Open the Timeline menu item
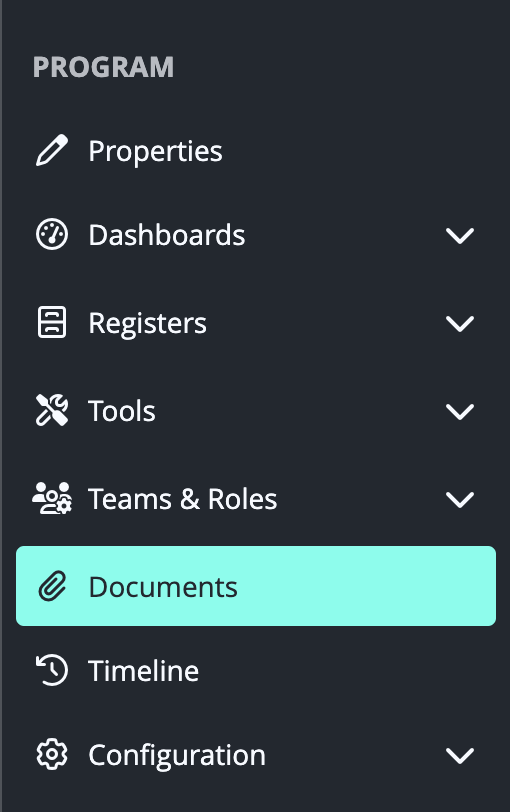The image size is (510, 812). pos(256,671)
